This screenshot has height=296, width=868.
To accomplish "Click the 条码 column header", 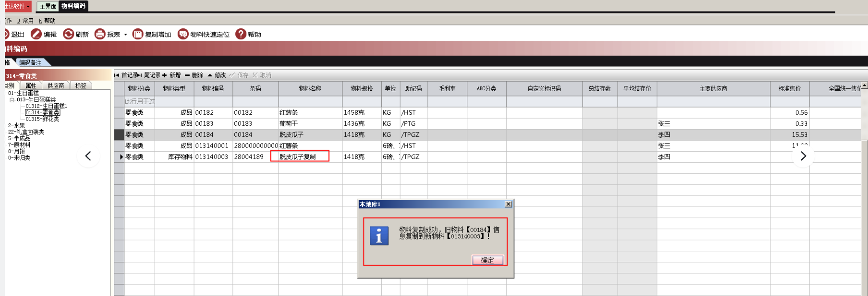I will (x=256, y=89).
